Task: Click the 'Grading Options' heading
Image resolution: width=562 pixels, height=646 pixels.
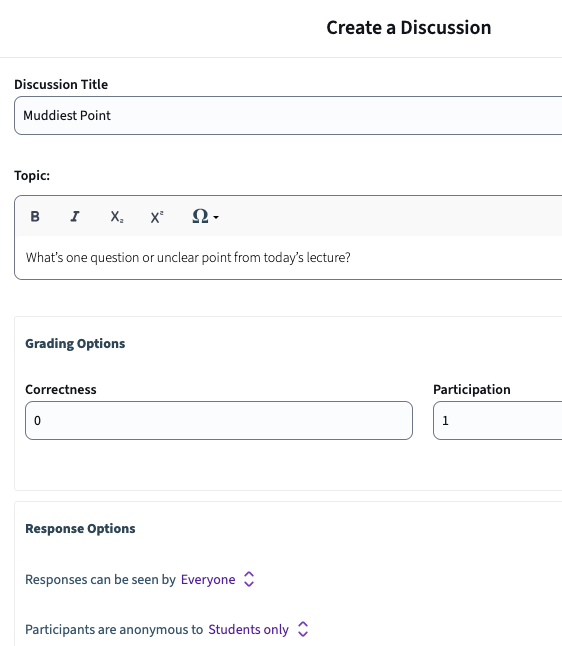Action: click(75, 344)
